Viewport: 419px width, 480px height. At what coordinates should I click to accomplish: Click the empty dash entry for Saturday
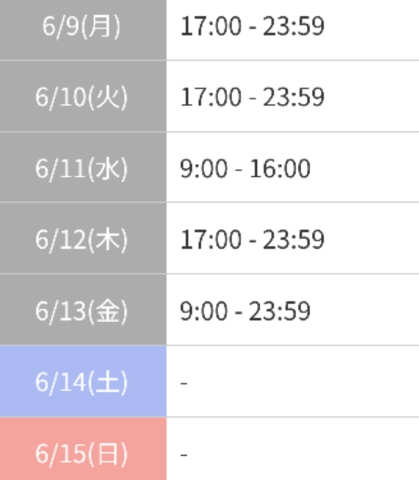(184, 383)
